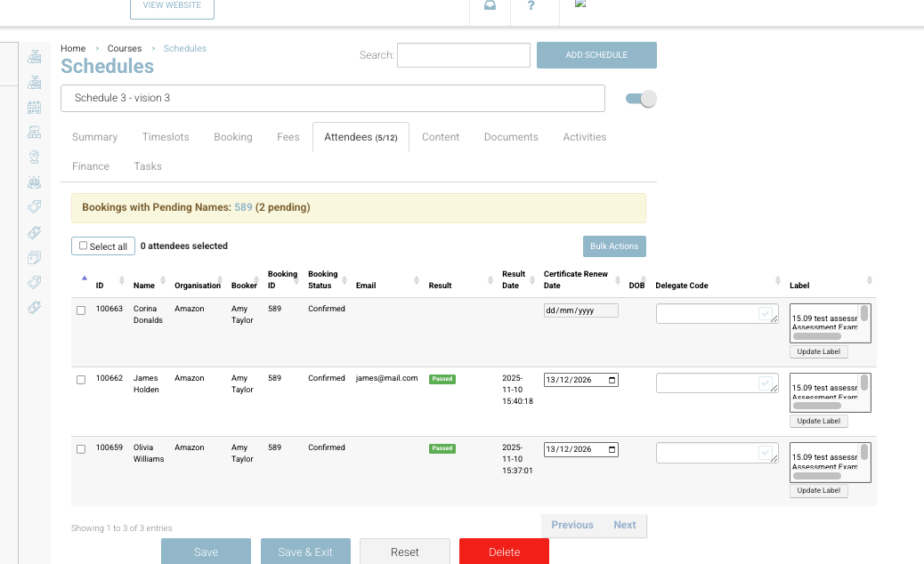
Task: Open the Bulk Actions dropdown
Action: tap(614, 246)
